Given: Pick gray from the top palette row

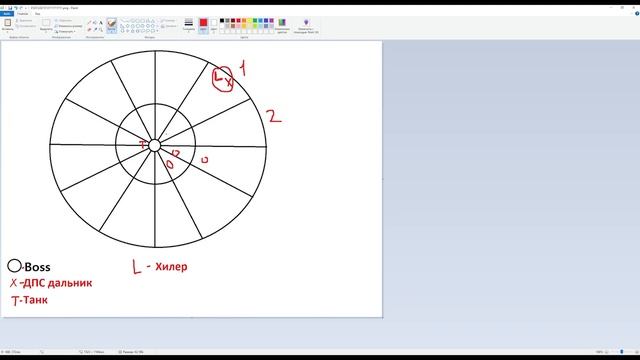Looking at the screenshot, I should [227, 20].
